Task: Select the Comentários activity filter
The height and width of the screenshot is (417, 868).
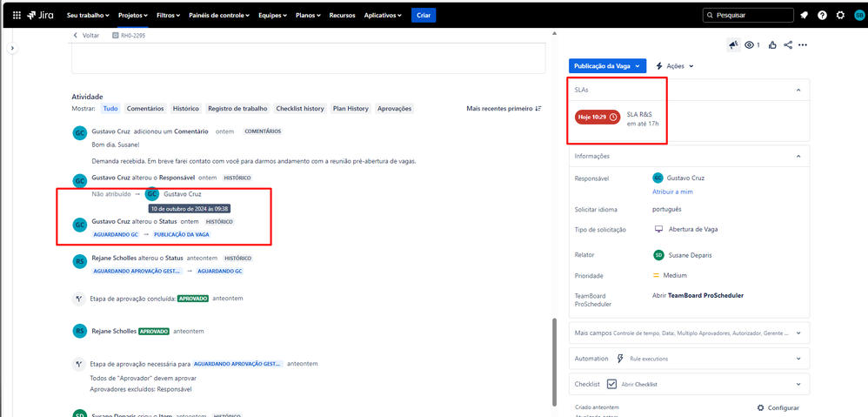Action: [x=145, y=109]
